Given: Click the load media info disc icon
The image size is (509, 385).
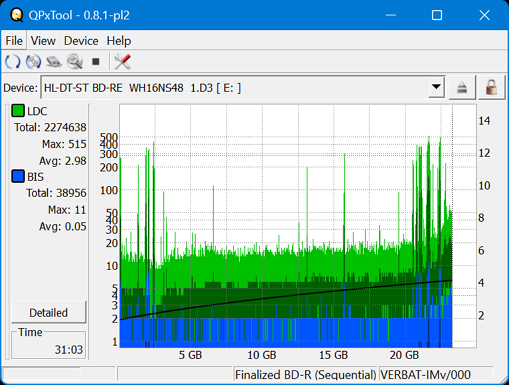Looking at the screenshot, I should 33,62.
